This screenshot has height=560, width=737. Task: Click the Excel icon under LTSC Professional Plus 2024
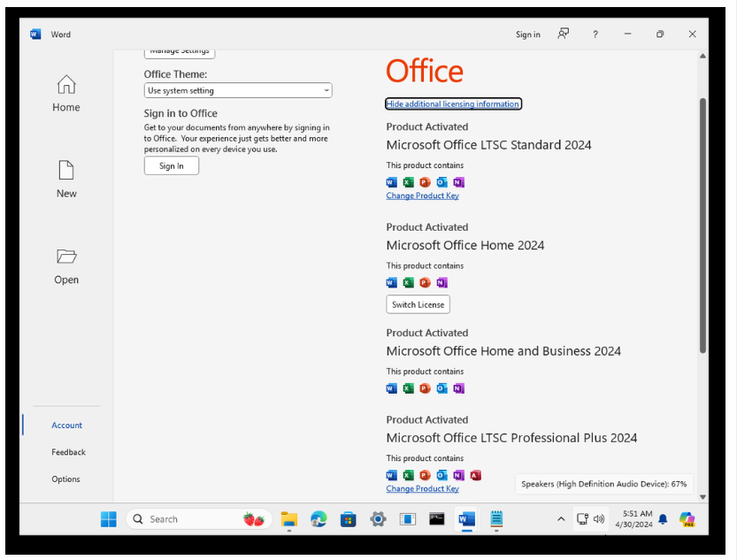click(409, 475)
